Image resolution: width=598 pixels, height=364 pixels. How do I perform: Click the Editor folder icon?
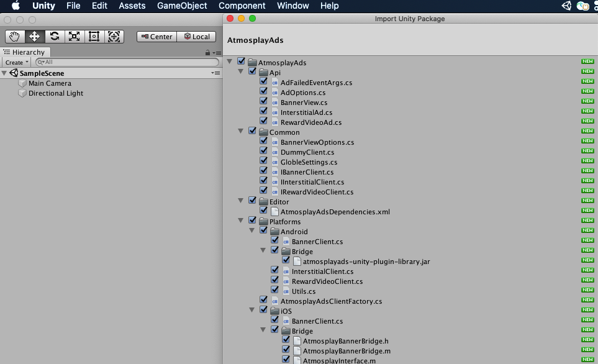[x=263, y=201]
